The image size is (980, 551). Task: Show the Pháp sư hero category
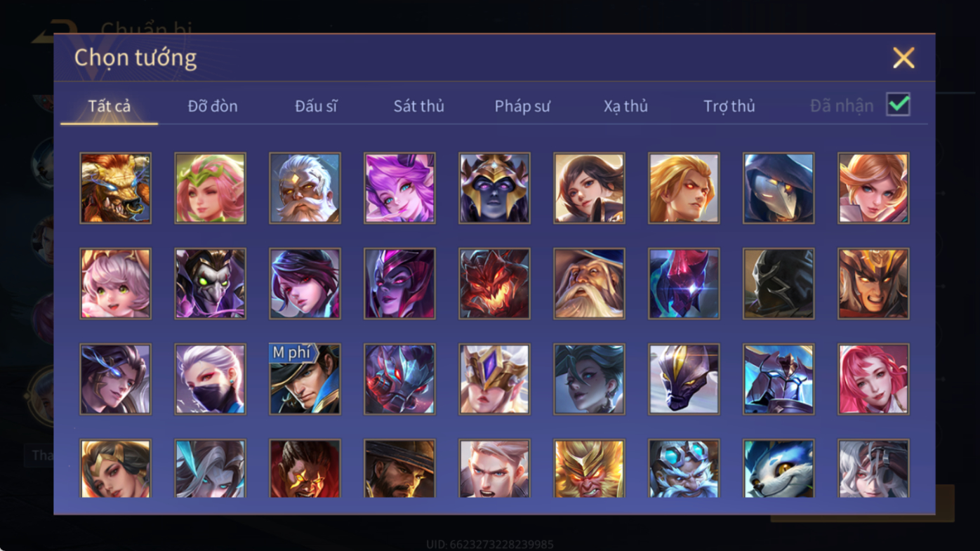(522, 106)
